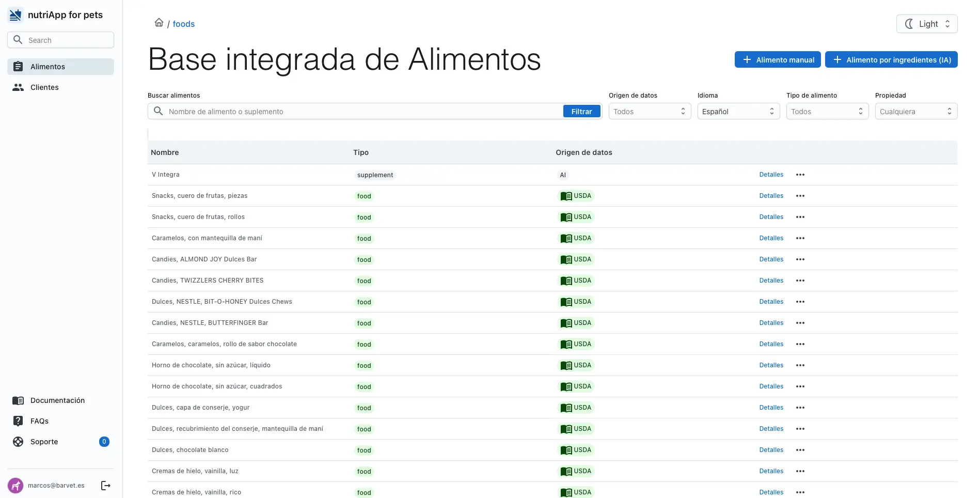The height and width of the screenshot is (498, 980).
Task: Open the Idioma dropdown set to Español
Action: [738, 111]
